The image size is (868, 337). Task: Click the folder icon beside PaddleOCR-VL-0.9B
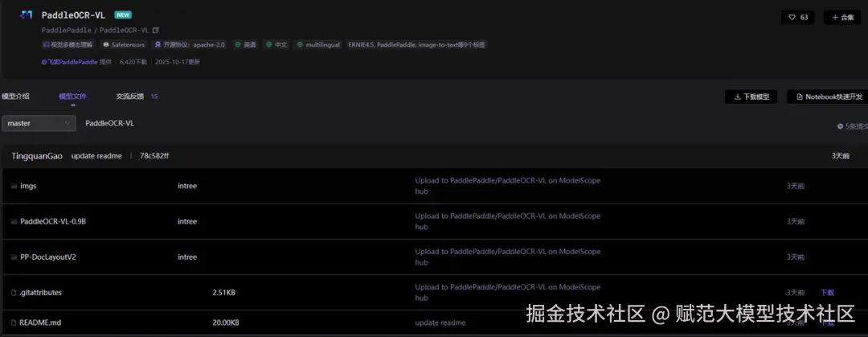[x=14, y=222]
